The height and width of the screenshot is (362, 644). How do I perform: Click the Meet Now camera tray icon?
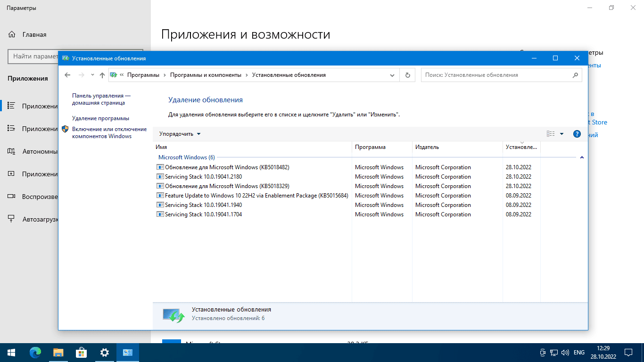[x=543, y=353]
